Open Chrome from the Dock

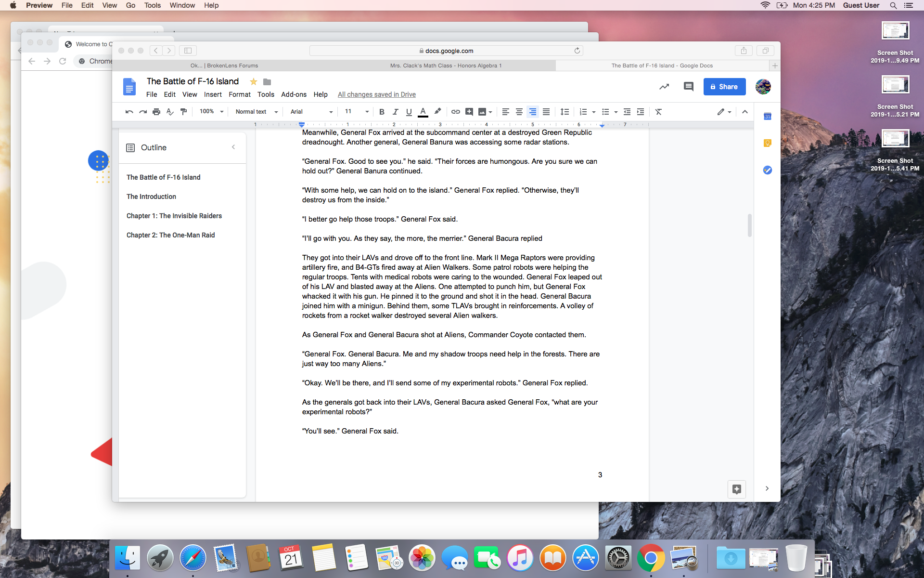[650, 558]
